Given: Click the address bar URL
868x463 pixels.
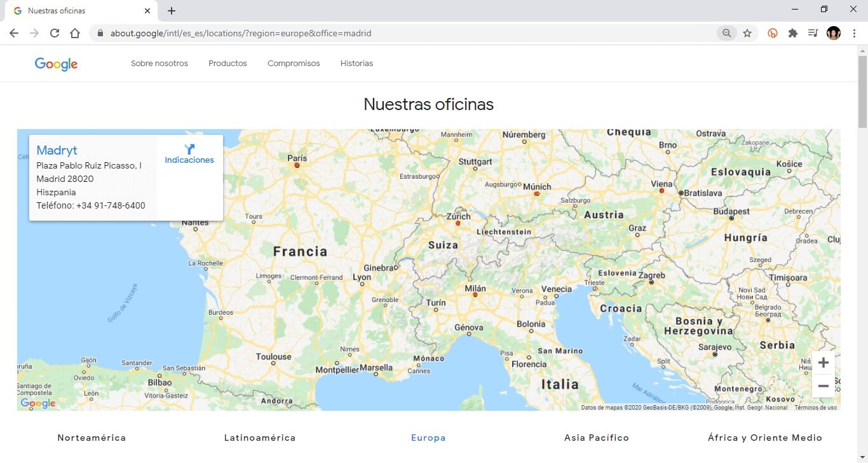Looking at the screenshot, I should coord(241,33).
